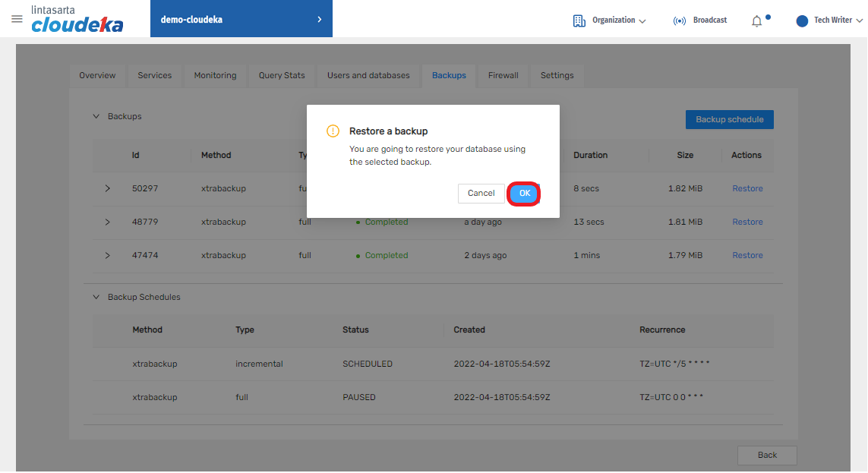This screenshot has height=473, width=868.
Task: Click the Backup schedule button
Action: 729,119
